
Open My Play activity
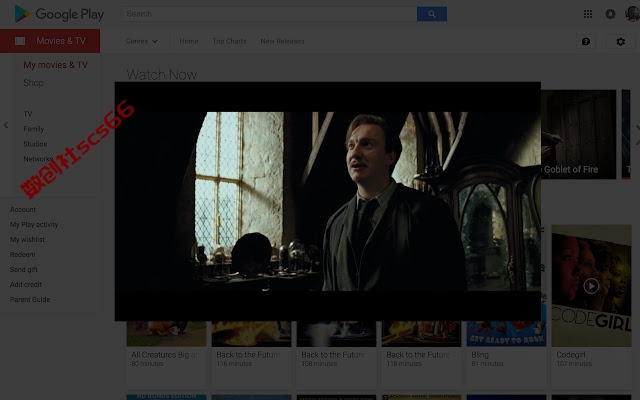coord(34,224)
